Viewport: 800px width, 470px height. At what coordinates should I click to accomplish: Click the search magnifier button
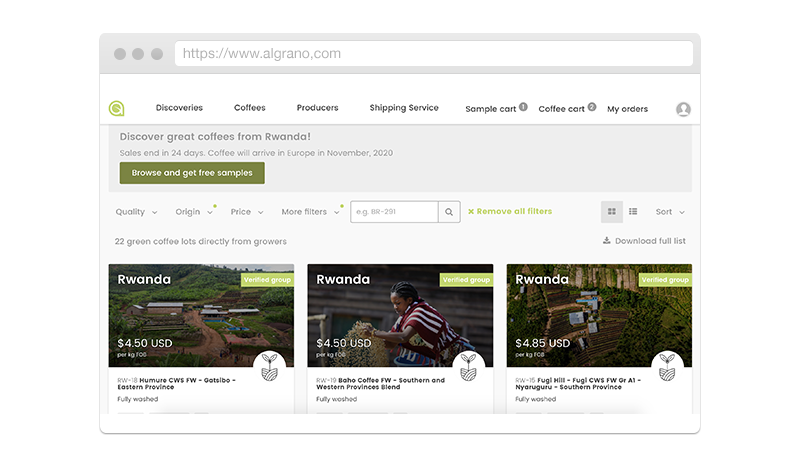(x=449, y=212)
